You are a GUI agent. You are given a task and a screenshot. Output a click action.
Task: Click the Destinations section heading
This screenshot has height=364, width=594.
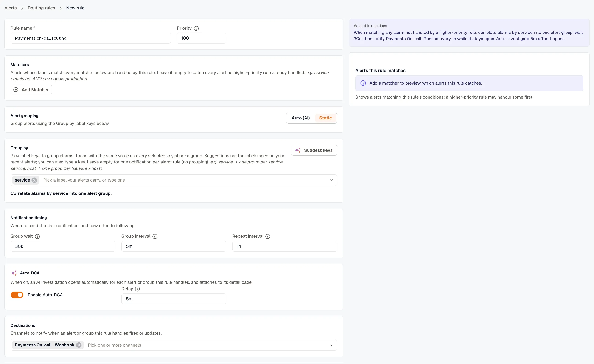click(x=23, y=325)
